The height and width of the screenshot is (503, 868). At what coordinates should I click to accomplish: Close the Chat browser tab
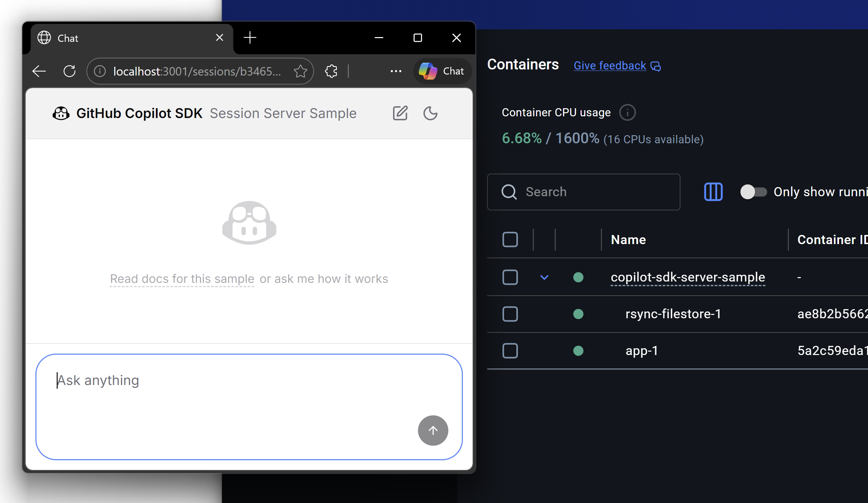(219, 37)
